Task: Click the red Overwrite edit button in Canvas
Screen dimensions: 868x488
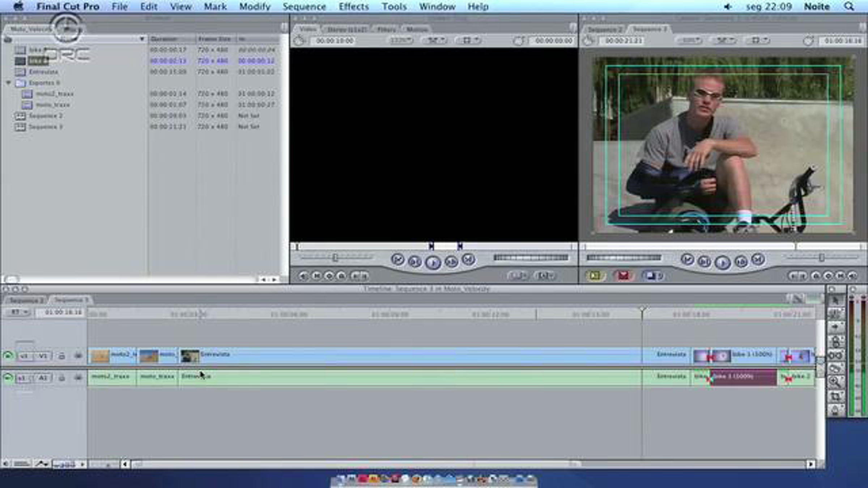Action: coord(623,276)
